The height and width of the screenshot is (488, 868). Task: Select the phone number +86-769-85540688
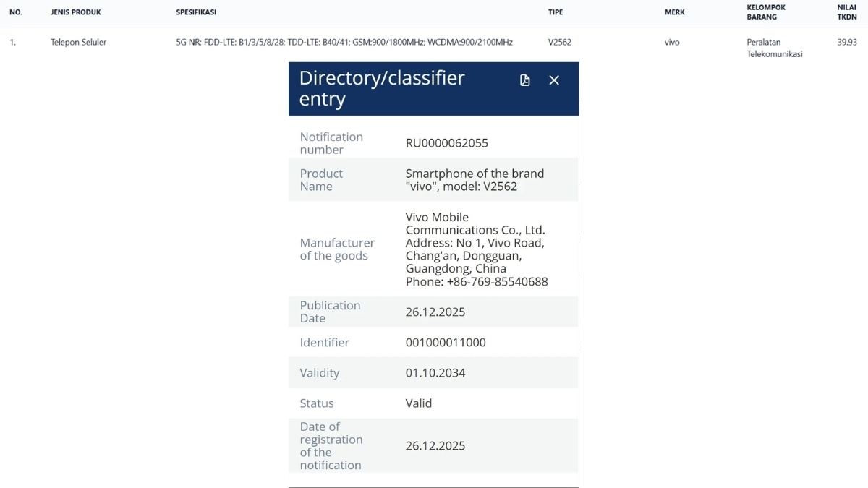point(477,282)
